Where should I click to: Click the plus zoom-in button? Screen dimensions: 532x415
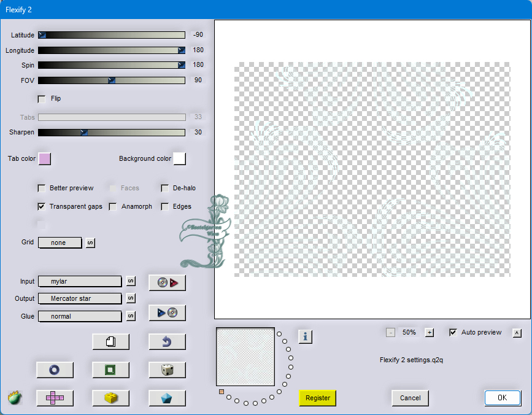pyautogui.click(x=430, y=333)
